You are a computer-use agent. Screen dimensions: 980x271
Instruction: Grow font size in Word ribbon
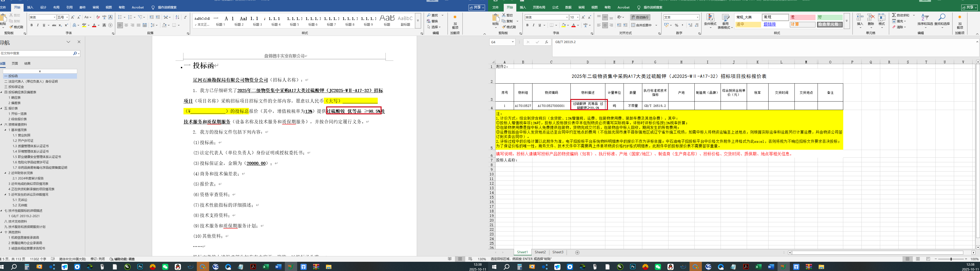(73, 17)
